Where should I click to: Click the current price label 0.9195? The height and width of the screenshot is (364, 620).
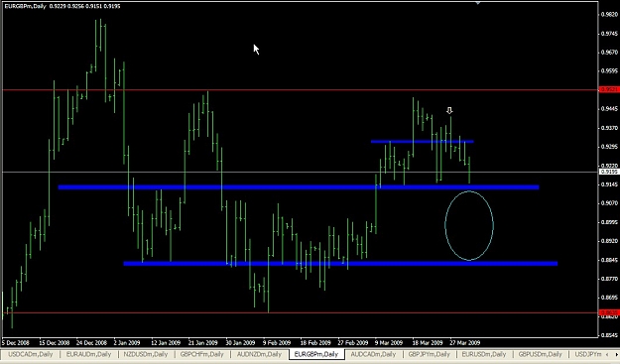point(609,172)
